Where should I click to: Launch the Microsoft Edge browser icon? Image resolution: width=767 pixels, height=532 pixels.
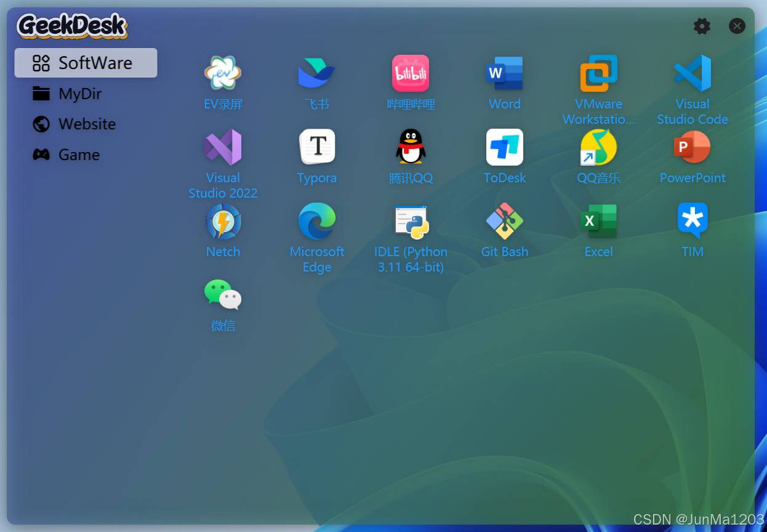click(x=317, y=221)
